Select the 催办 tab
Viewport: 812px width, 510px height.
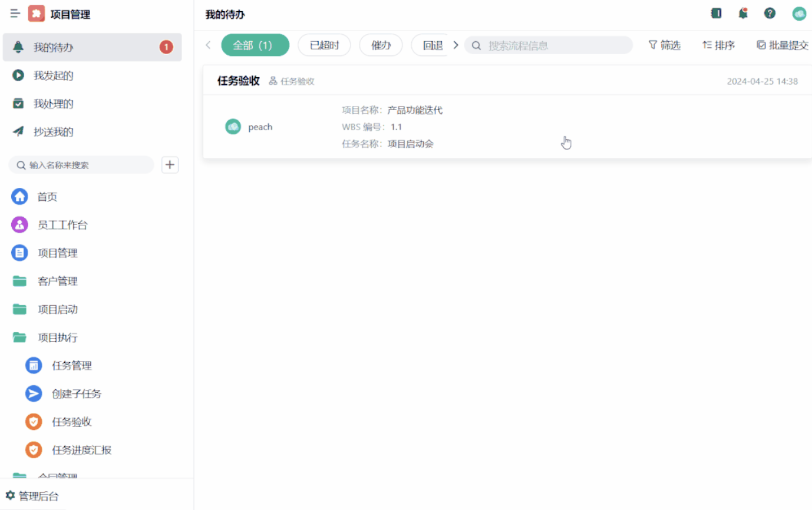(x=380, y=45)
